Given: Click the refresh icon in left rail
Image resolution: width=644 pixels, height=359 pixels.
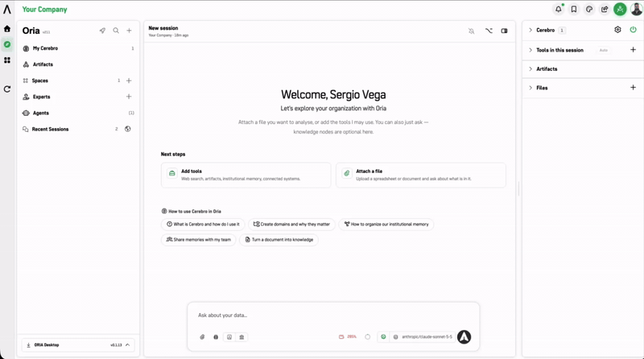Looking at the screenshot, I should (7, 89).
